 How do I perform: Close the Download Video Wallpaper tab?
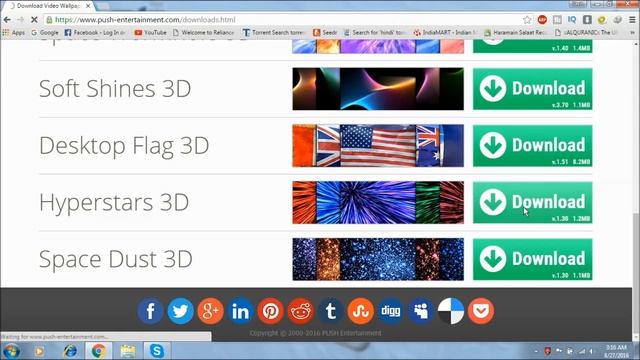(88, 6)
